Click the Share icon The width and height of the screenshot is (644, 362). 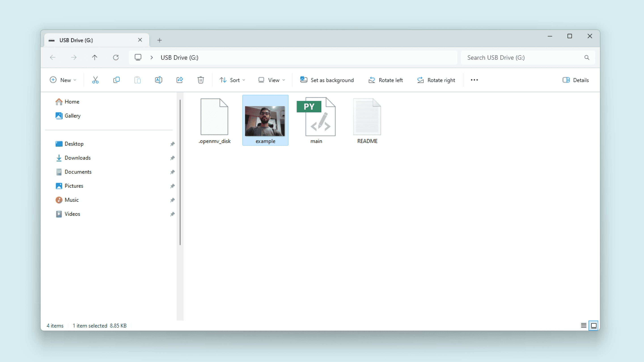(180, 80)
